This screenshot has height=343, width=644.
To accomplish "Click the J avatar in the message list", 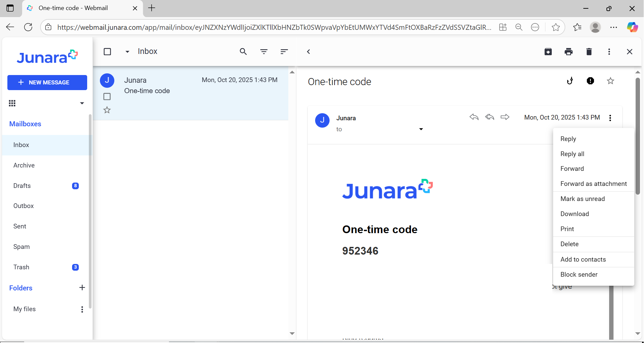I will point(107,80).
